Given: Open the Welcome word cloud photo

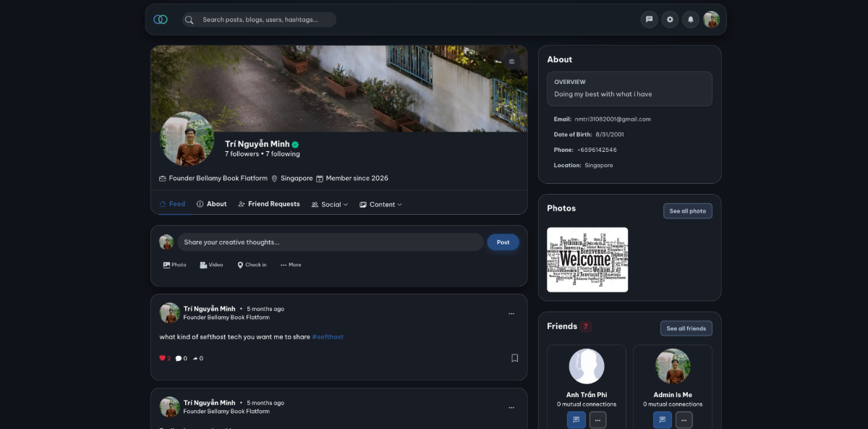Looking at the screenshot, I should coord(587,260).
